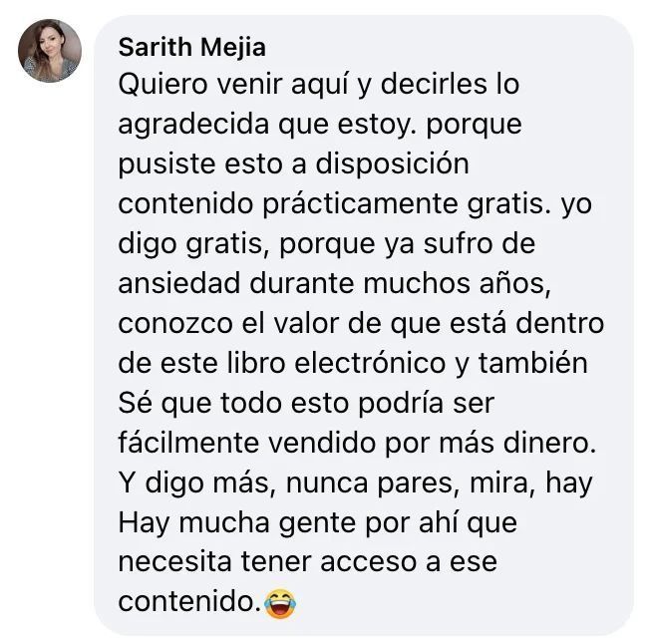The width and height of the screenshot is (646, 644).
Task: Click the word "acceso" in the comment
Action: tap(368, 562)
